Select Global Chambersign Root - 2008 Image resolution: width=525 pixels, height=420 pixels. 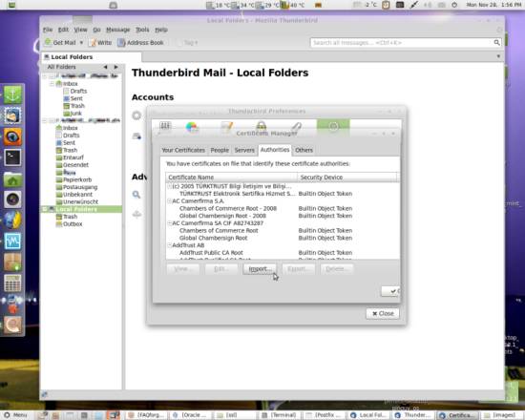pyautogui.click(x=283, y=216)
